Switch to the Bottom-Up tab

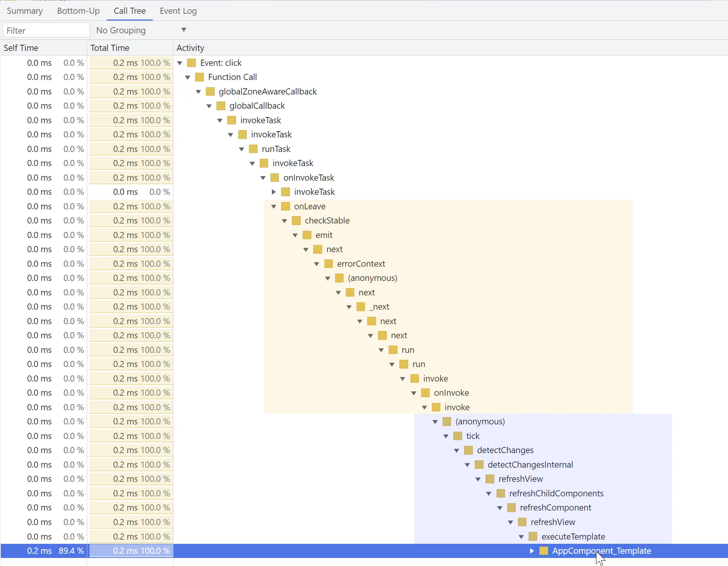(x=78, y=11)
